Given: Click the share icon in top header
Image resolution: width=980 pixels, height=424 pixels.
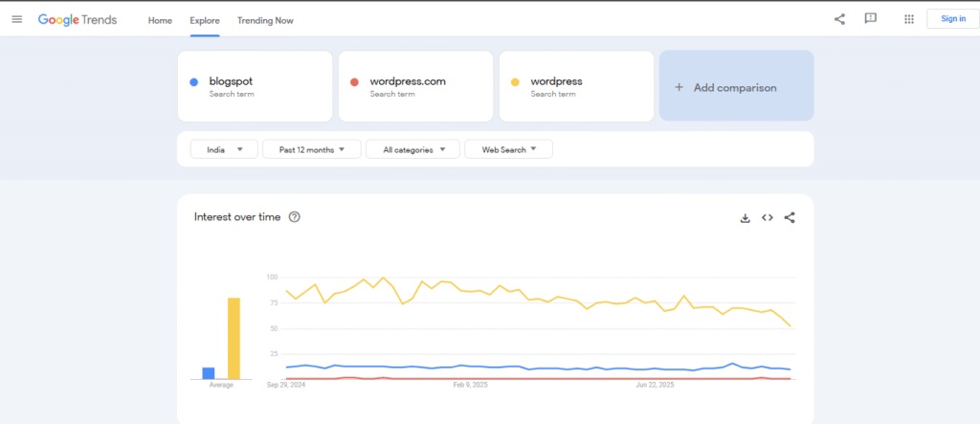Looking at the screenshot, I should click(839, 19).
